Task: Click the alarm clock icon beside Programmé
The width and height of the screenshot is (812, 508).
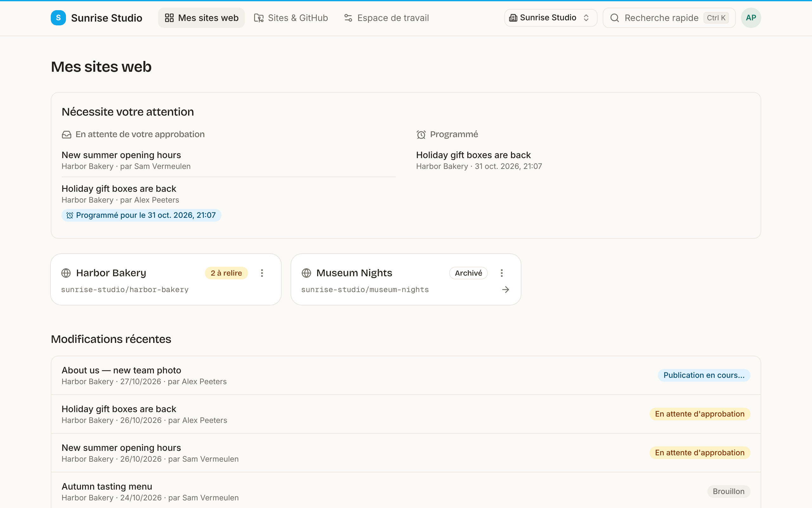Action: 421,134
